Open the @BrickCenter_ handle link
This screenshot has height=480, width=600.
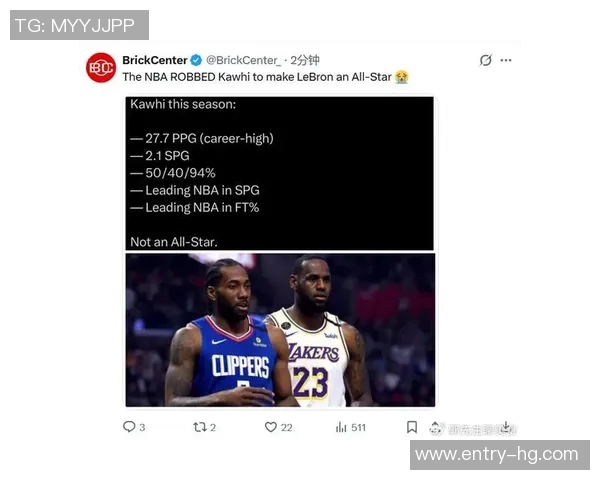coord(243,60)
